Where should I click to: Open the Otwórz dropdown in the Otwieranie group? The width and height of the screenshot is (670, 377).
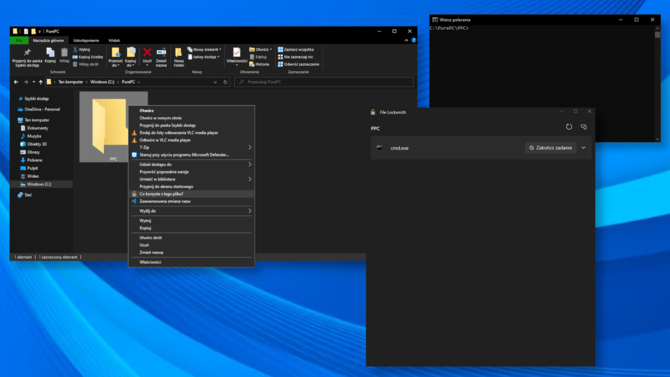(x=261, y=50)
